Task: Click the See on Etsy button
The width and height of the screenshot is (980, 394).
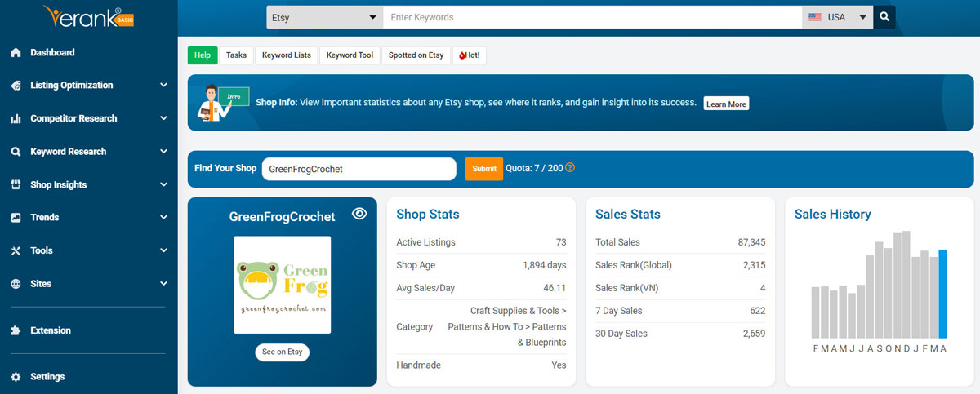Action: tap(282, 352)
